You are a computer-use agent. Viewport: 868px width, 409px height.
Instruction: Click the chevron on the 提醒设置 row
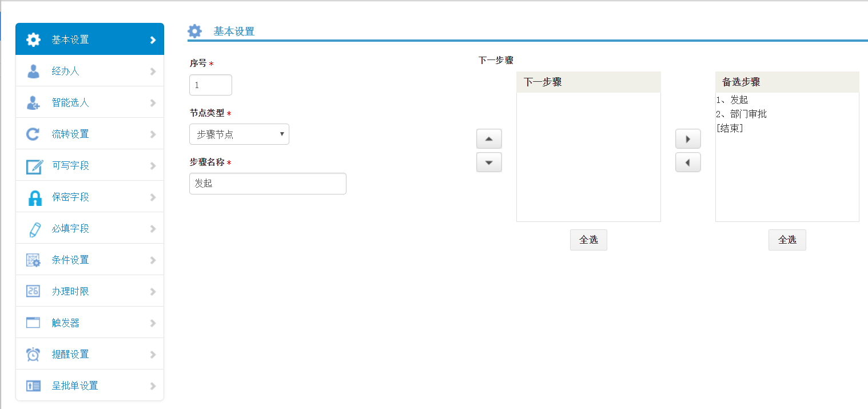153,355
